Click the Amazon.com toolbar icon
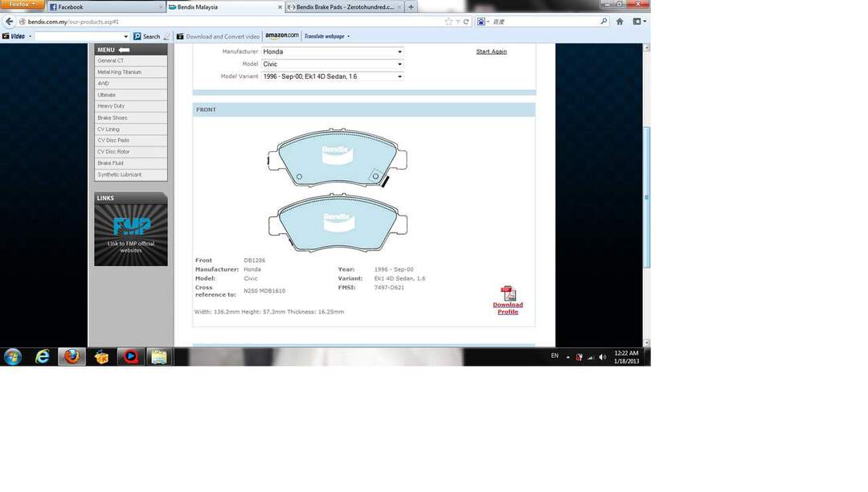The height and width of the screenshot is (492, 868). (281, 36)
